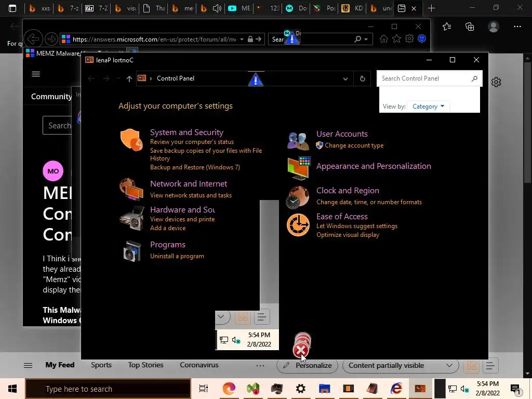Switch to the YouTube Edge tab
This screenshot has height=399, width=532.
(x=239, y=8)
